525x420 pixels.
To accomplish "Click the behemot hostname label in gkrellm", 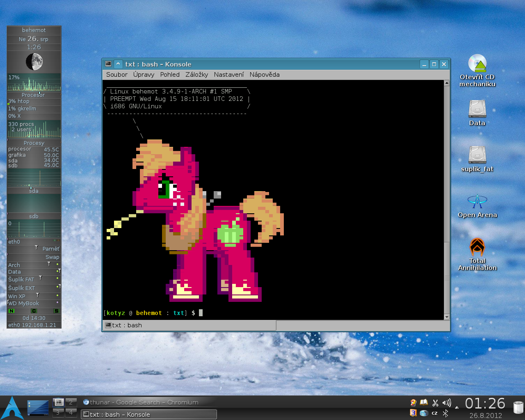I will (34, 30).
